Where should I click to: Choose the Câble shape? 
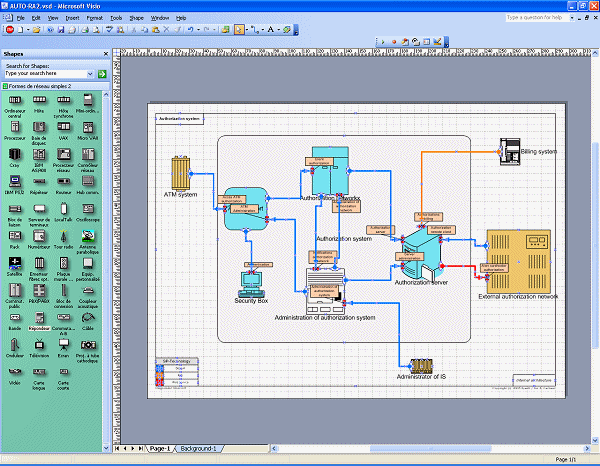(88, 321)
